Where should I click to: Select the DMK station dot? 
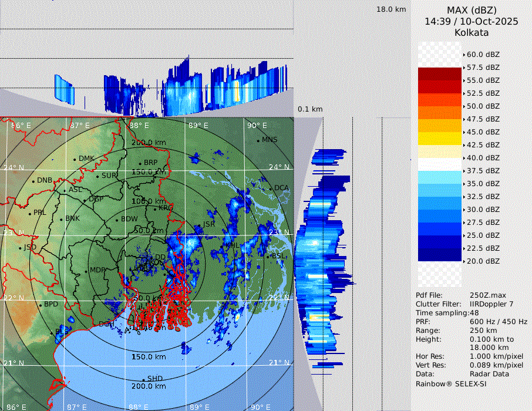[x=75, y=159]
